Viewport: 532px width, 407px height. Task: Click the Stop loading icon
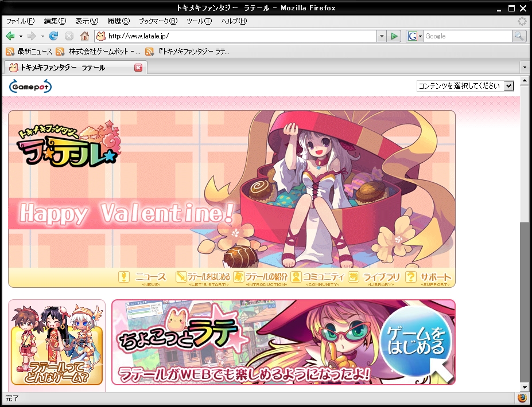69,36
